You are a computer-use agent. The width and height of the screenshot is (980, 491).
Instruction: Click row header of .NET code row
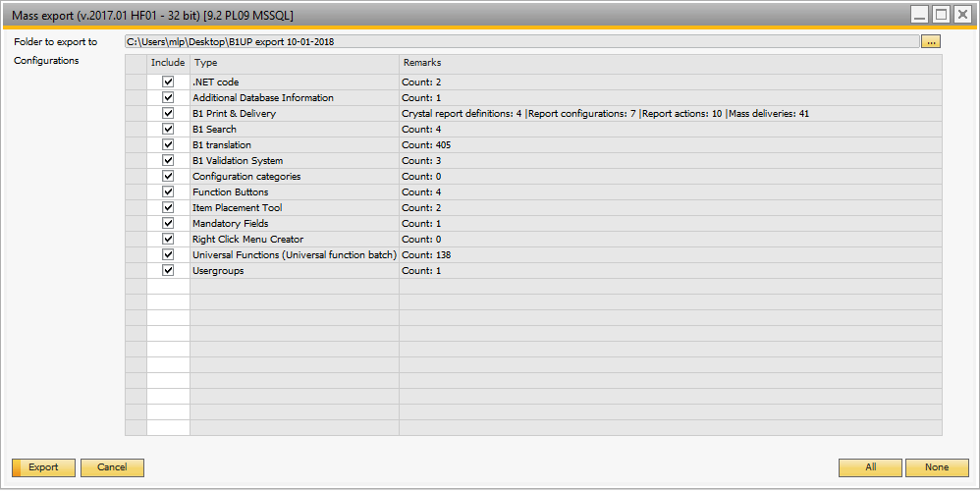click(x=136, y=82)
